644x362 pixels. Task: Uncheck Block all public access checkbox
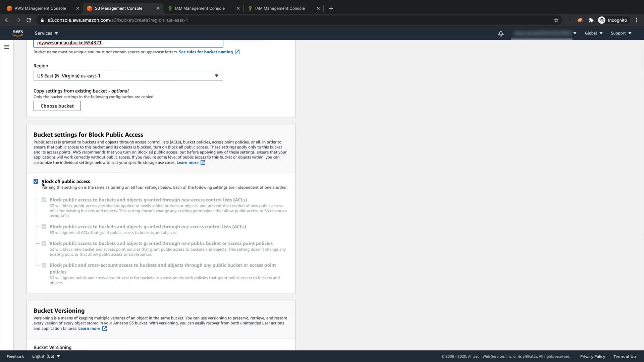pyautogui.click(x=36, y=181)
